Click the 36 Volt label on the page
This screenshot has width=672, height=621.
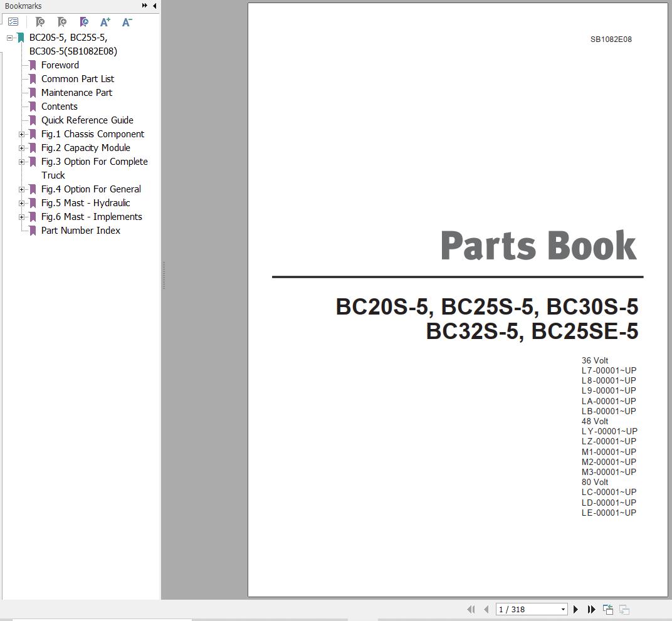point(595,360)
